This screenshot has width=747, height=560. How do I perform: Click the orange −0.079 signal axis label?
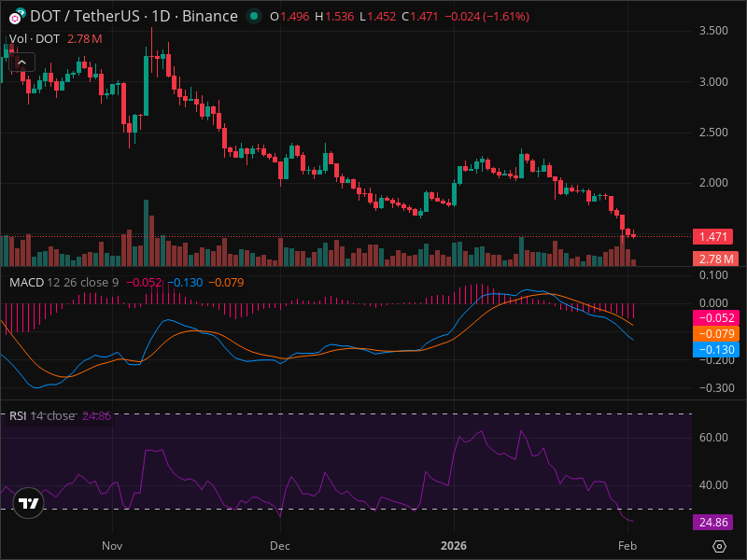(715, 334)
